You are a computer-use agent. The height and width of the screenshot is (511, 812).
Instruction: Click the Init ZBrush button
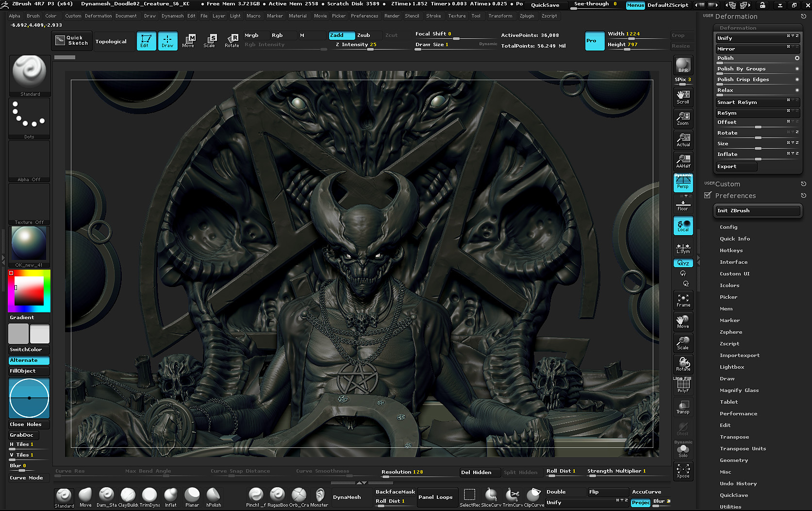(758, 210)
